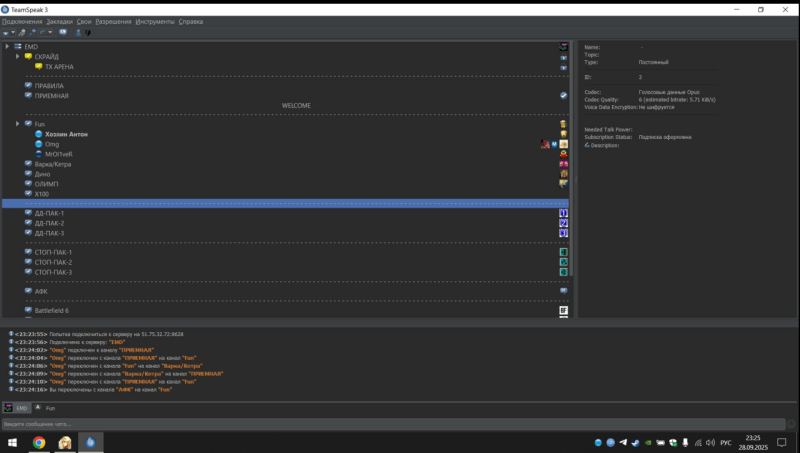This screenshot has width=800, height=453.
Task: Click the subscribed checkbox icon for АФК channel
Action: [x=28, y=291]
